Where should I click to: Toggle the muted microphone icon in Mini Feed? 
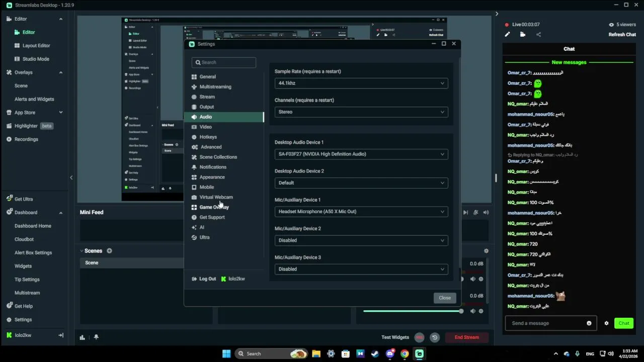476,213
